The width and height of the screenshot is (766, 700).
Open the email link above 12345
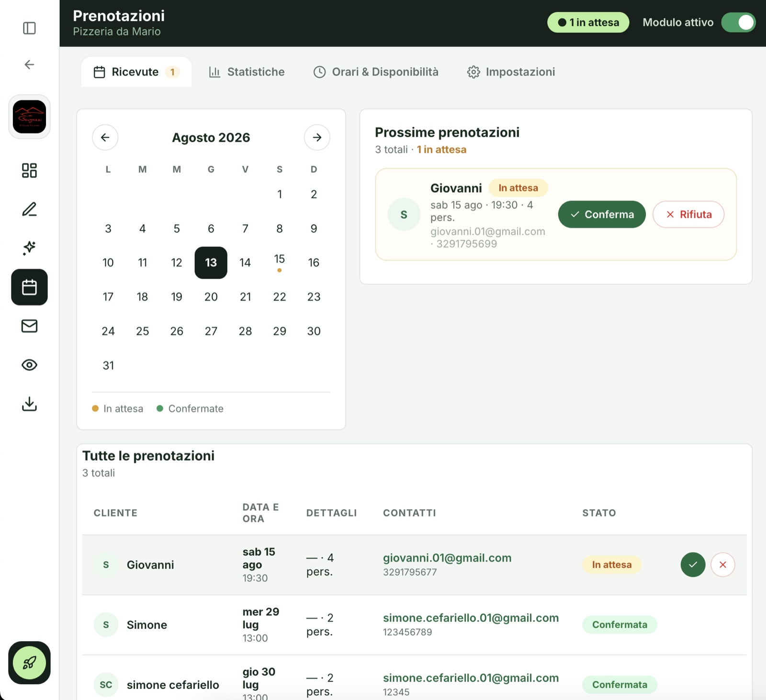pyautogui.click(x=471, y=678)
